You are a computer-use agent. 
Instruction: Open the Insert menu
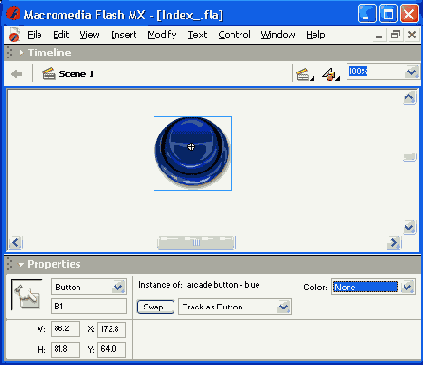(124, 35)
